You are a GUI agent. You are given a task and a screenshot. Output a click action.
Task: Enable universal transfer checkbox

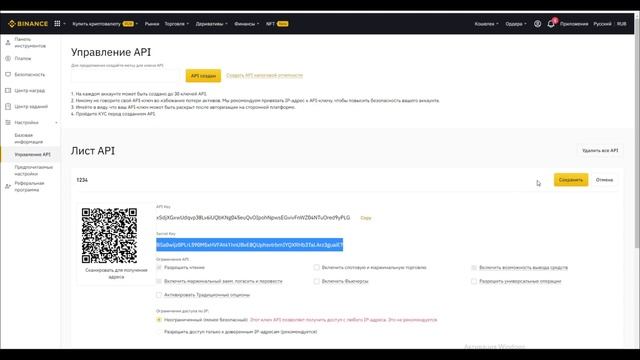click(473, 281)
